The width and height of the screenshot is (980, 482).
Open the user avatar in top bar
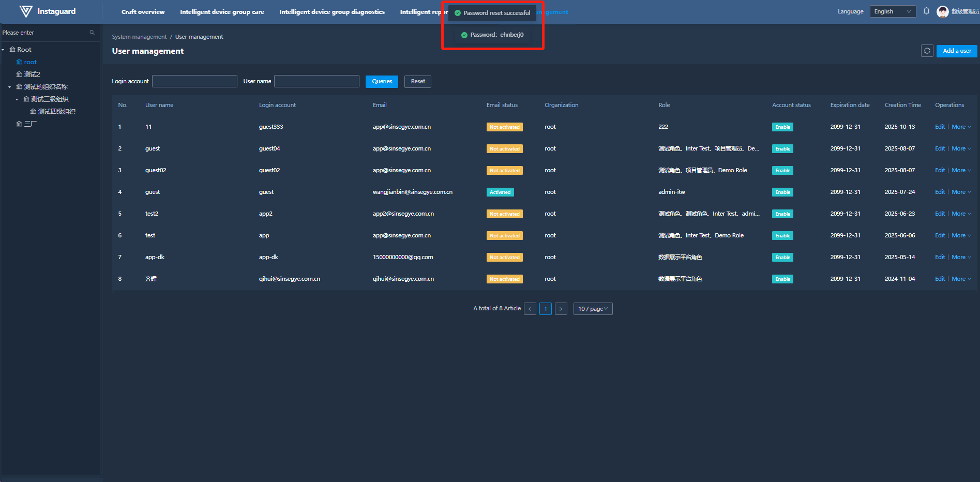click(x=942, y=11)
